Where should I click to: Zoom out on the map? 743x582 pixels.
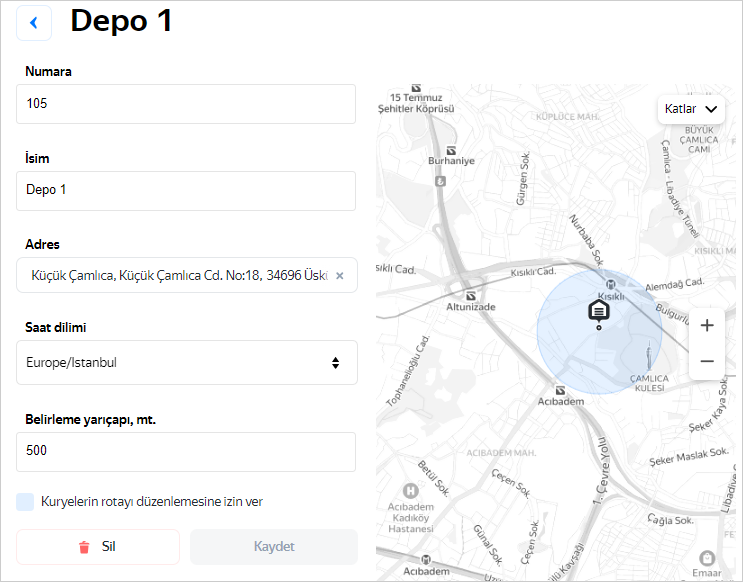[707, 361]
